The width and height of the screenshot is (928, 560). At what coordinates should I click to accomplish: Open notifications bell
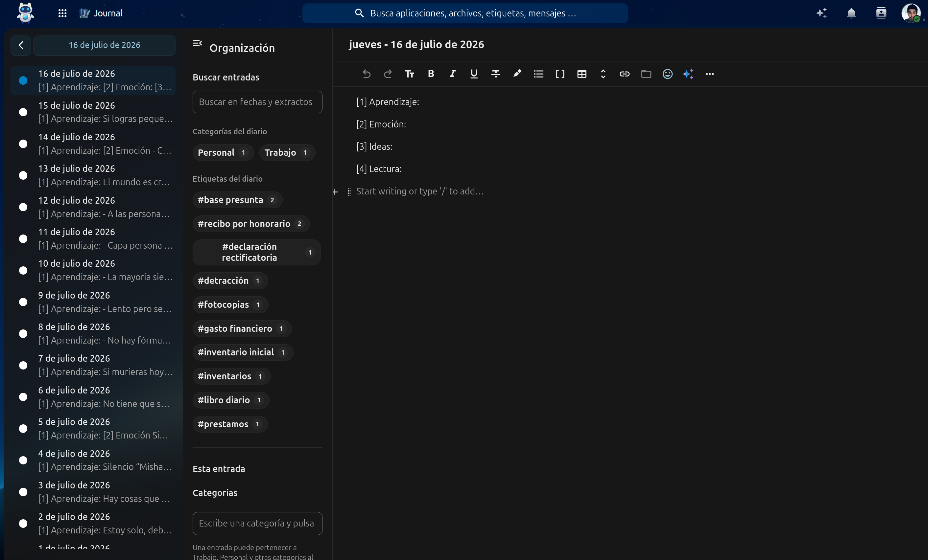tap(851, 13)
